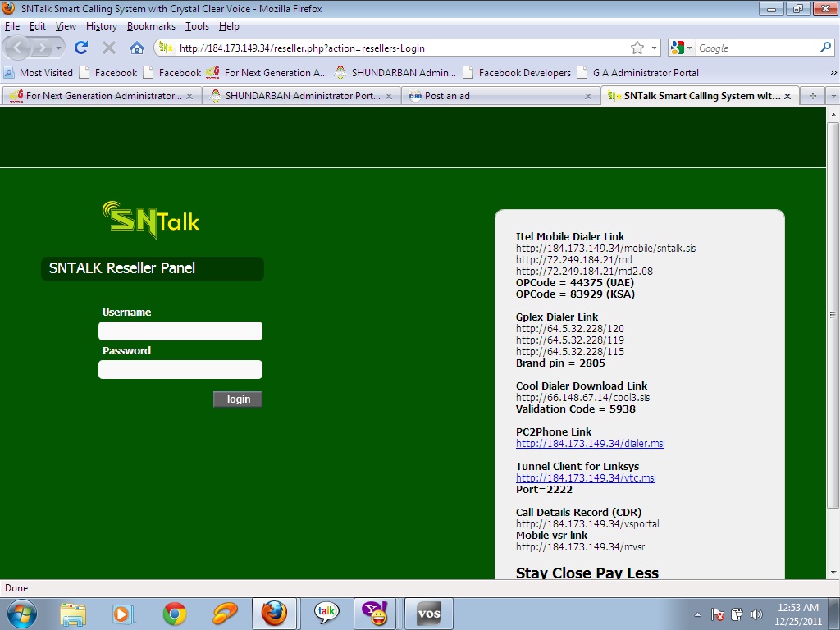Open a new tab with the plus button

click(x=813, y=96)
